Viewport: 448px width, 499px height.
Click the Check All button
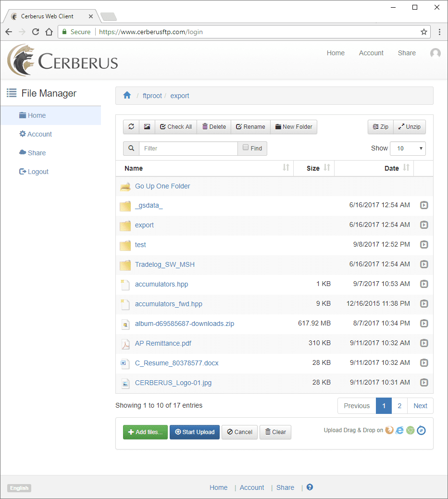(176, 126)
